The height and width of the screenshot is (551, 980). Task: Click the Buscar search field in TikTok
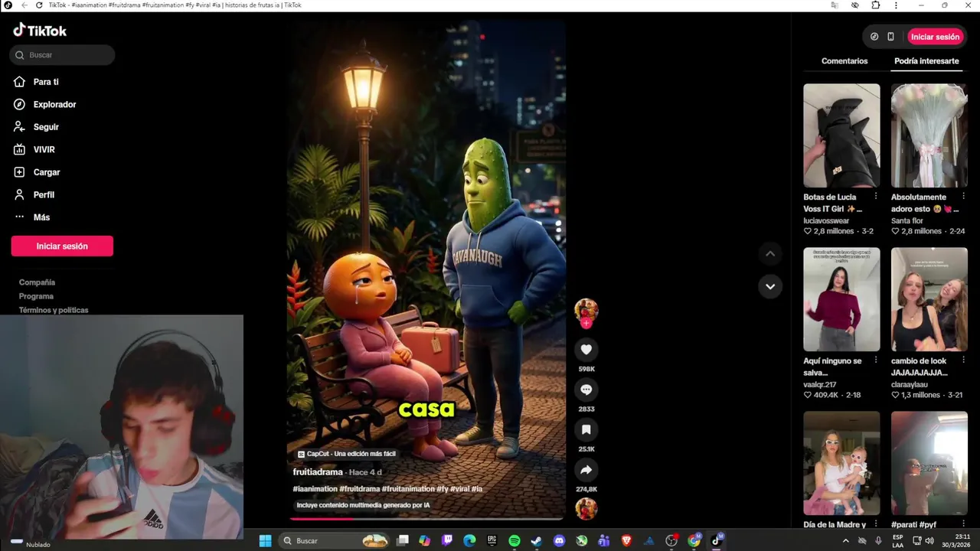click(x=62, y=55)
